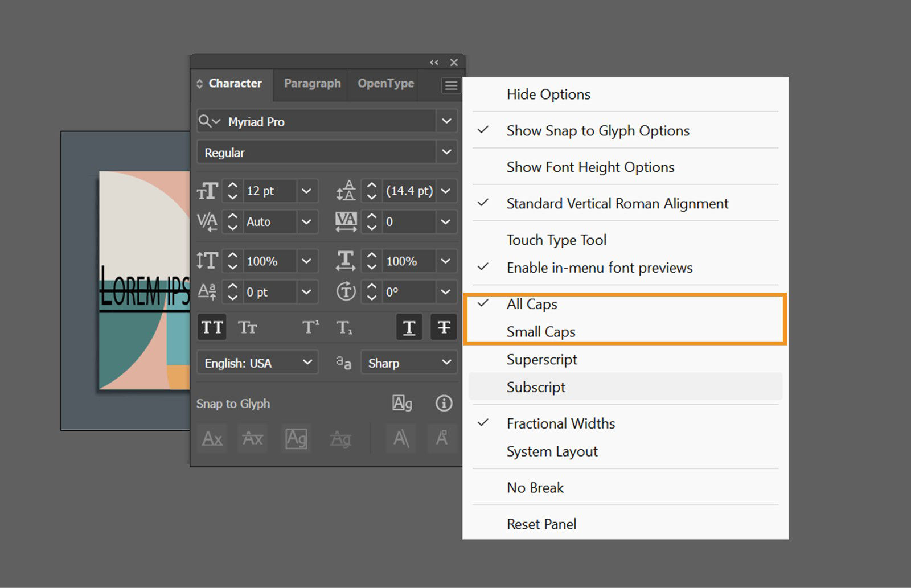Select Touch Type Tool menu item
This screenshot has height=588, width=911.
pyautogui.click(x=625, y=240)
